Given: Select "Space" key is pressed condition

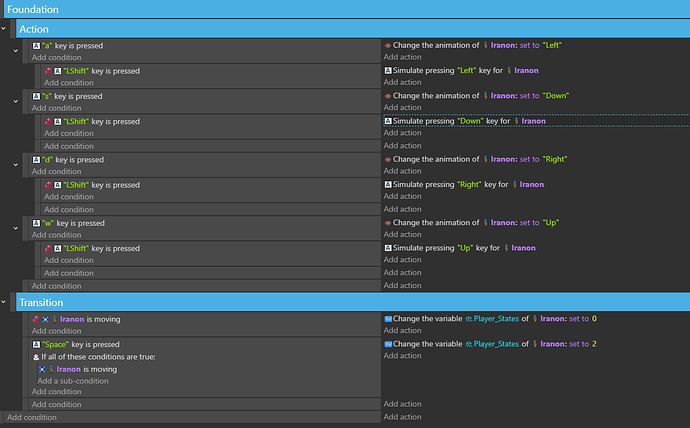Looking at the screenshot, I should pyautogui.click(x=76, y=344).
